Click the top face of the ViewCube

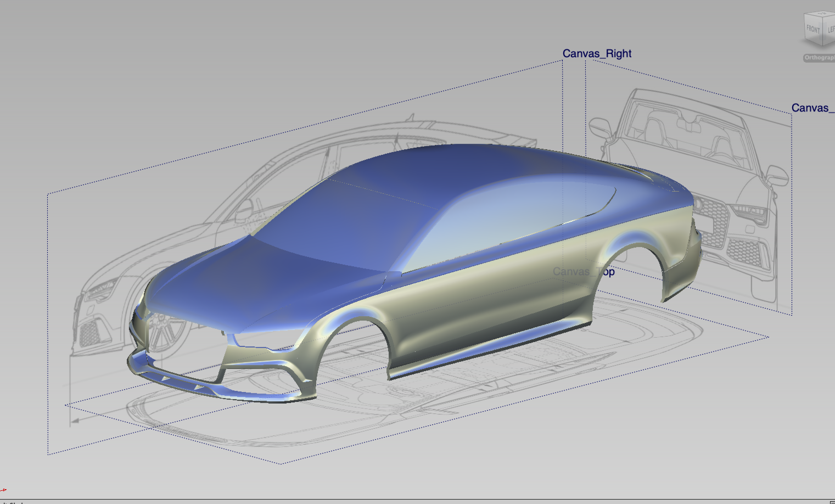point(822,15)
